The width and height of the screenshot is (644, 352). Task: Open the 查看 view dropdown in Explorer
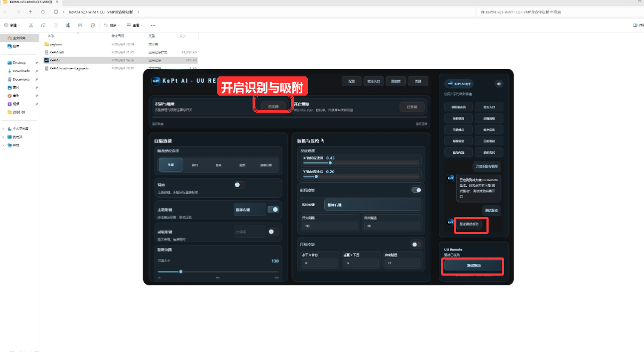pos(134,25)
